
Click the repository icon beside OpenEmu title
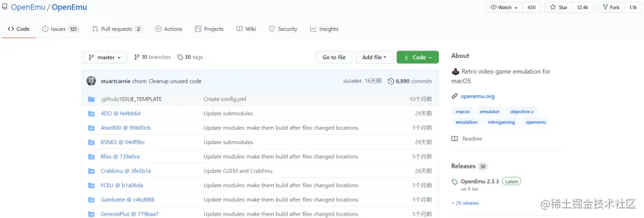(x=5, y=7)
